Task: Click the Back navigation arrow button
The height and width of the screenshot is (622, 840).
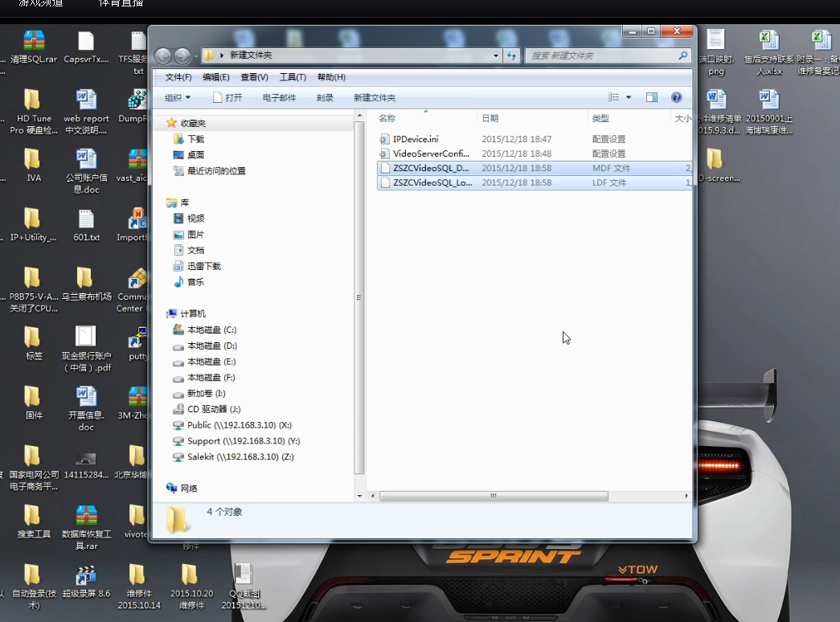Action: click(163, 56)
